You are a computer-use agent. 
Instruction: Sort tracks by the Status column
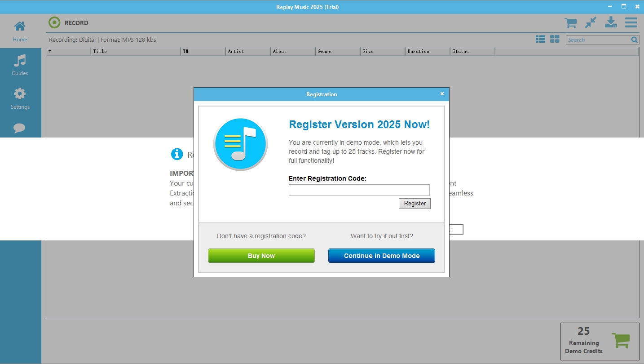click(x=472, y=51)
